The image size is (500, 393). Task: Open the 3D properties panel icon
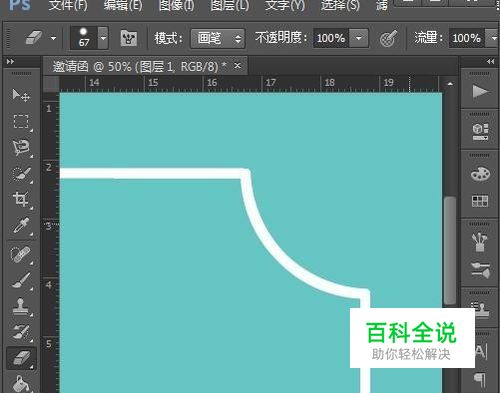[480, 132]
